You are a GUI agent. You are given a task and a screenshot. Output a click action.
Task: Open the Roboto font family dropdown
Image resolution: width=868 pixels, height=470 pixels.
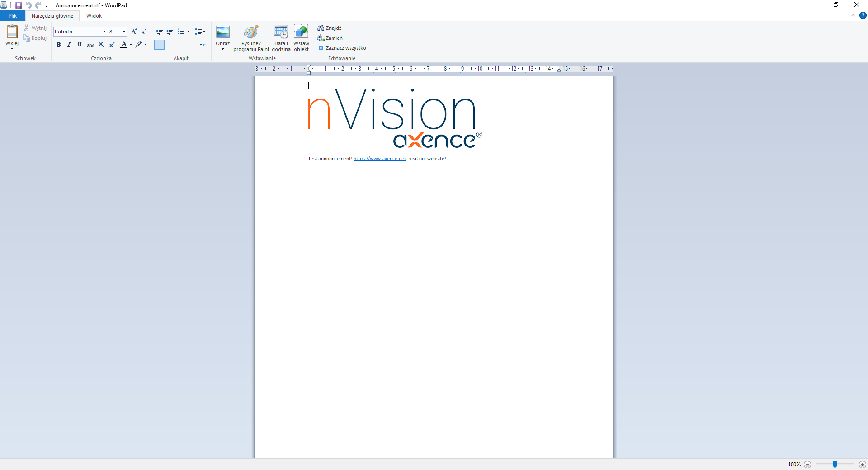(104, 32)
